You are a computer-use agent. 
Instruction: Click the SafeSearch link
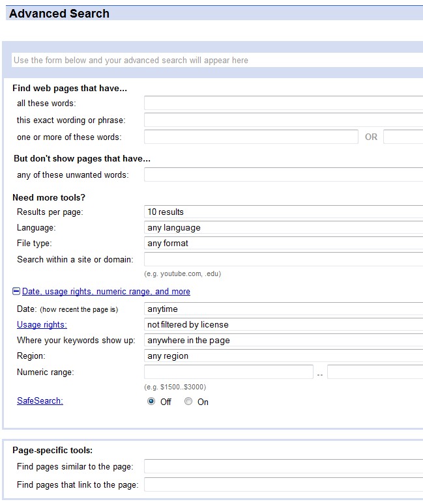click(x=40, y=401)
